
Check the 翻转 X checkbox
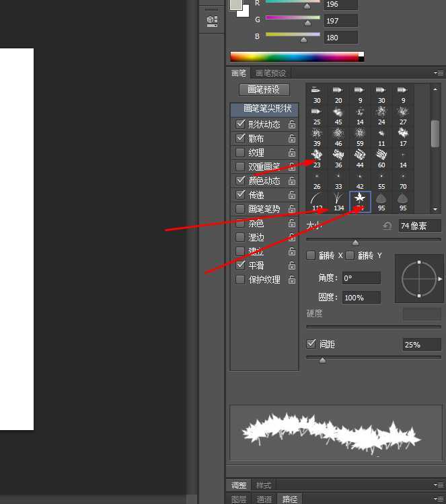pos(311,255)
